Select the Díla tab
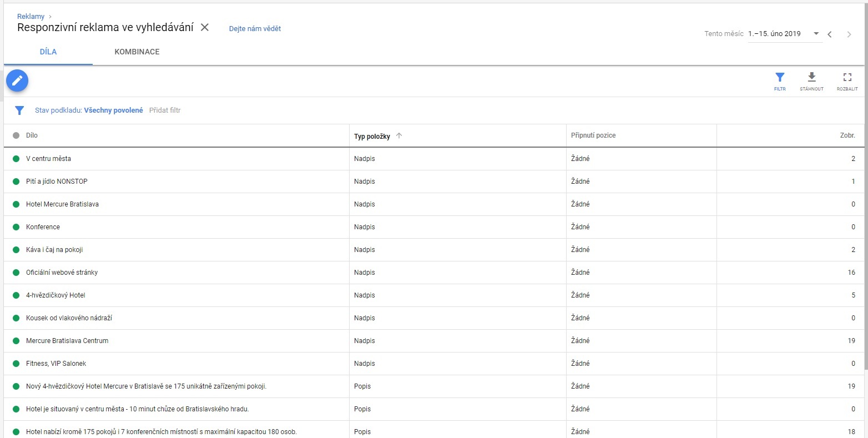 pos(48,52)
